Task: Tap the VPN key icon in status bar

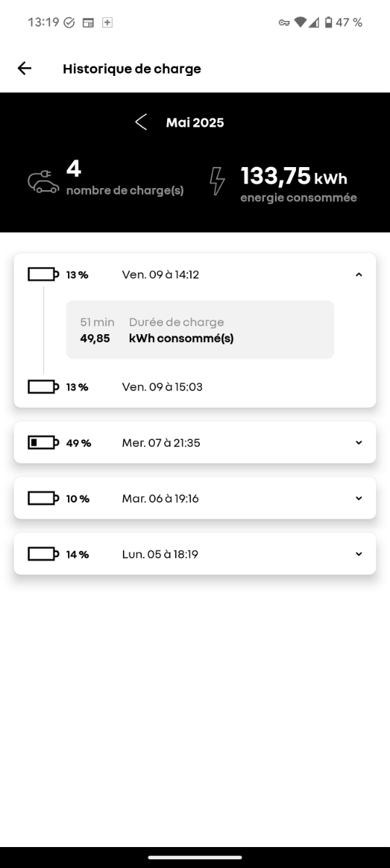Action: pyautogui.click(x=284, y=22)
